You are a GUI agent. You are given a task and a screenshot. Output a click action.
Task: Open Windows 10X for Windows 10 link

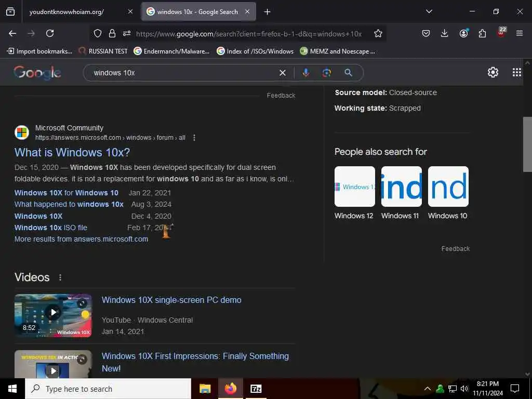(x=66, y=193)
